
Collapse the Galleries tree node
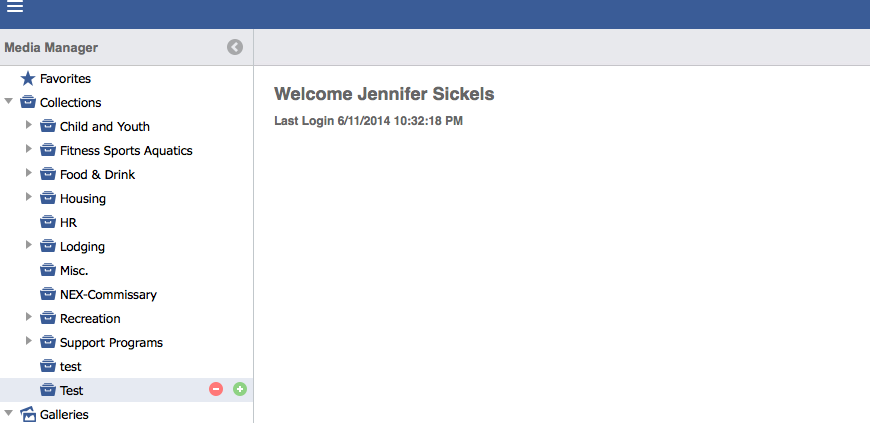click(x=9, y=413)
